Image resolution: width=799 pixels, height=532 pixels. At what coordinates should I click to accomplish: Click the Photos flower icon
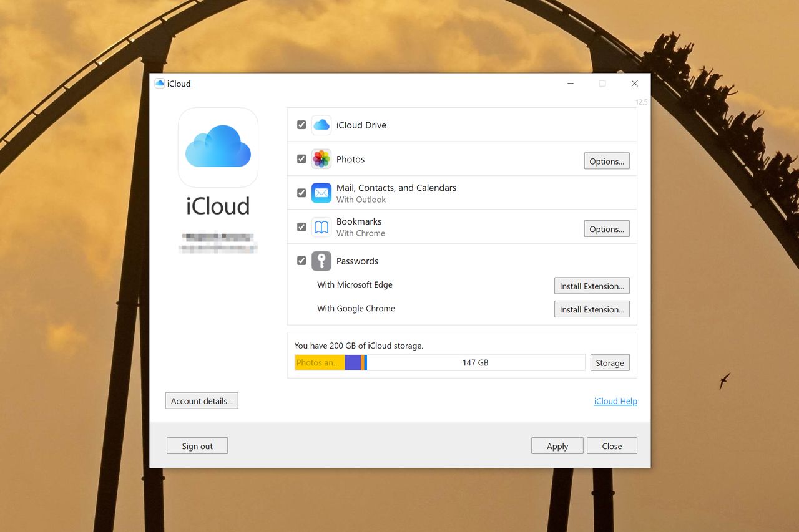(321, 159)
